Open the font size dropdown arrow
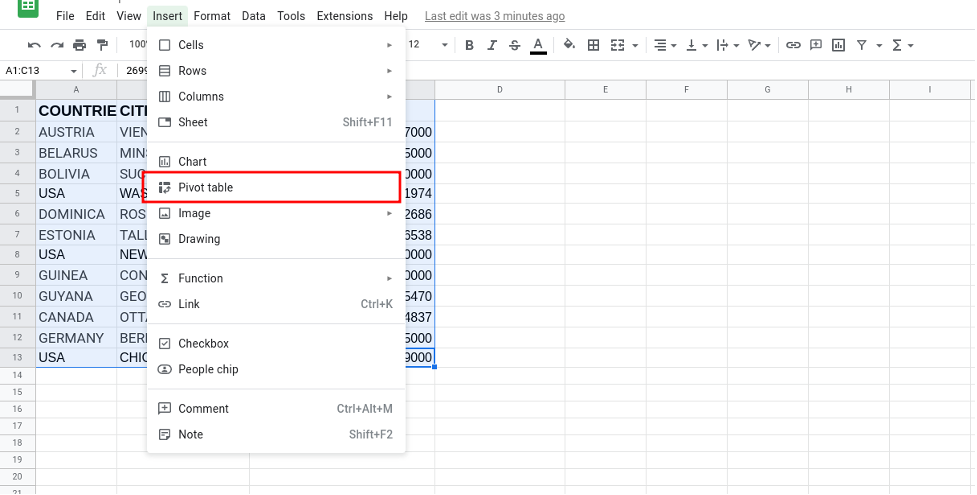The height and width of the screenshot is (495, 977). tap(444, 45)
